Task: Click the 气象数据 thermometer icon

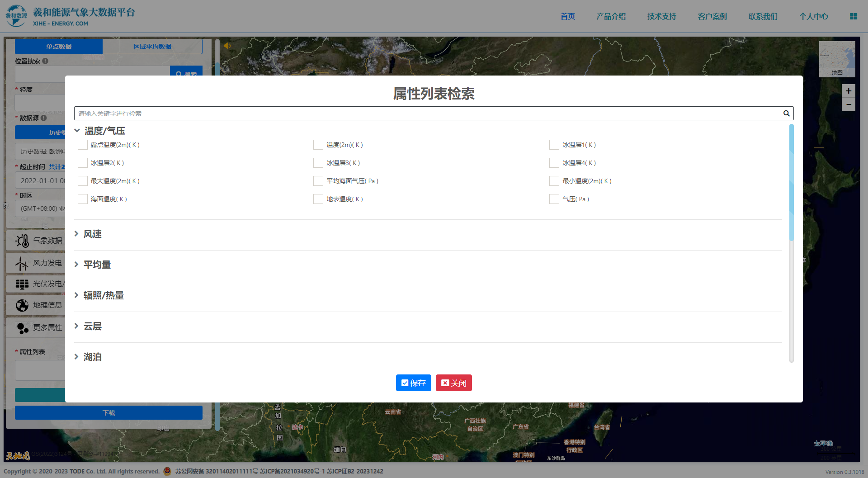Action: [22, 241]
